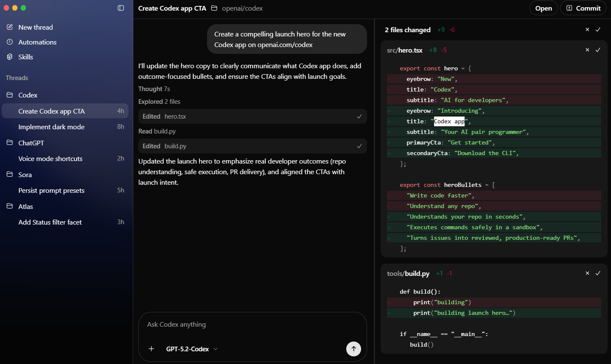Discard changes in src/hero.tsx

tap(587, 50)
